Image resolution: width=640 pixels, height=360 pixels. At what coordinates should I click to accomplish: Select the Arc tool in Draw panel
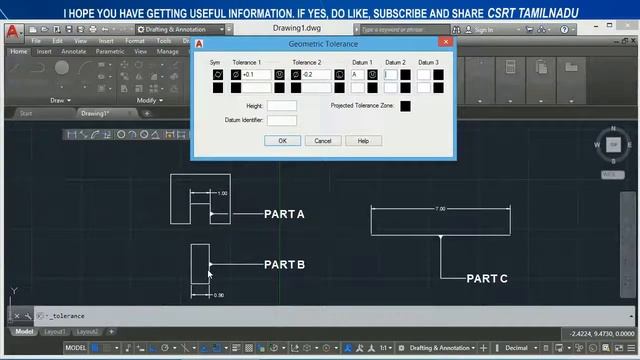[85, 67]
